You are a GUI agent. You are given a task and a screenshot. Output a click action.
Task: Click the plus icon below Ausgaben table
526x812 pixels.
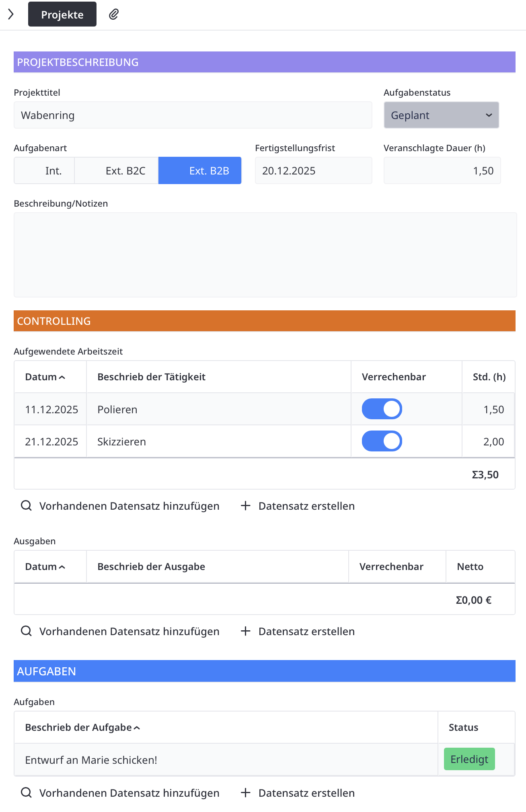tap(245, 631)
